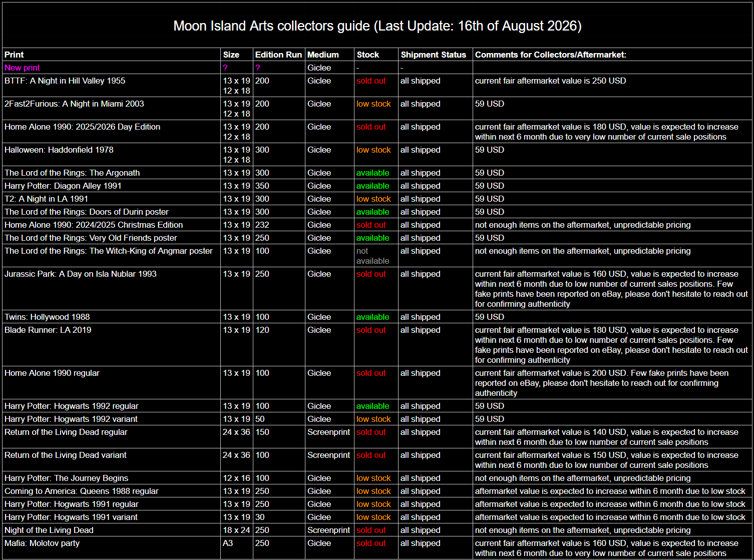Select the Medium column header
754x560 pixels.
coord(323,55)
